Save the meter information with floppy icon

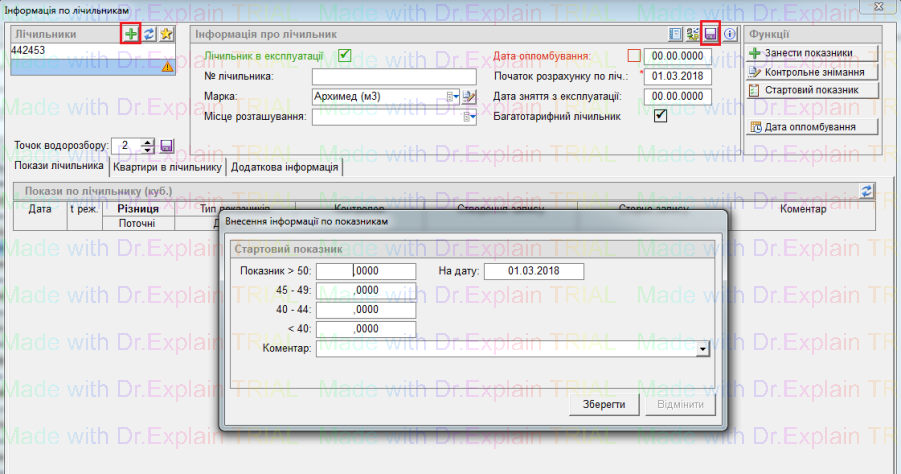click(x=711, y=34)
